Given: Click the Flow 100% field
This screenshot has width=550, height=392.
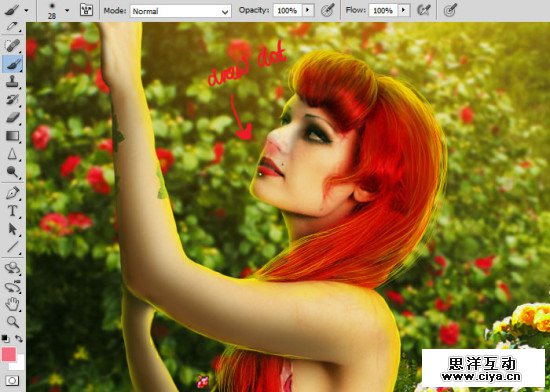Looking at the screenshot, I should click(383, 11).
